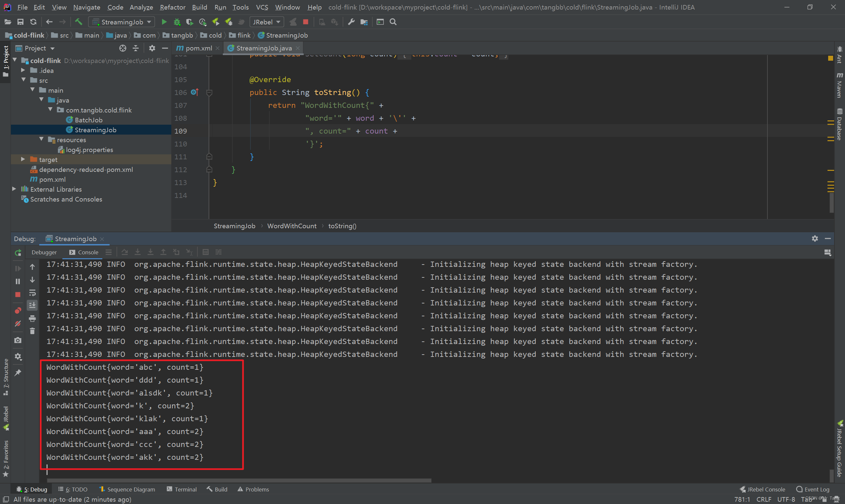Switch to the pom.xml editor tab
The width and height of the screenshot is (845, 504).
click(198, 48)
